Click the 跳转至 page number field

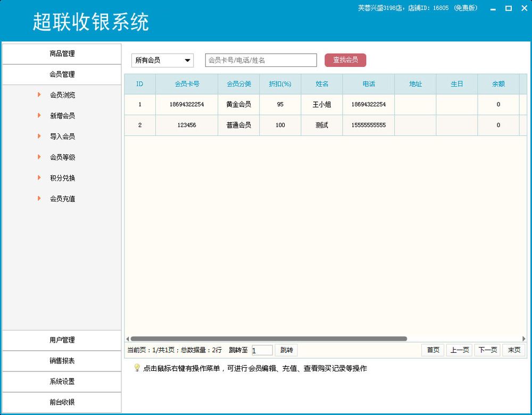pyautogui.click(x=262, y=350)
